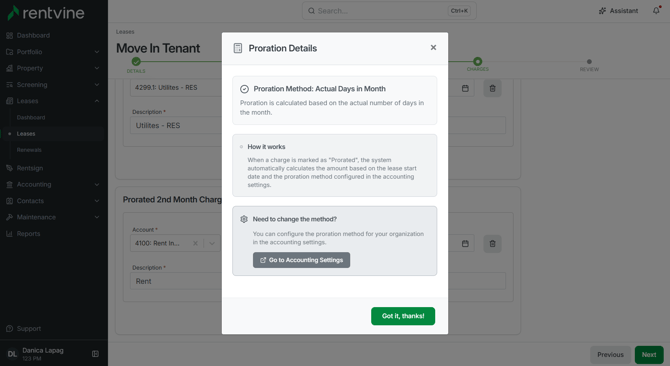The image size is (670, 366).
Task: Click the Portfolio sidebar icon
Action: pos(9,52)
